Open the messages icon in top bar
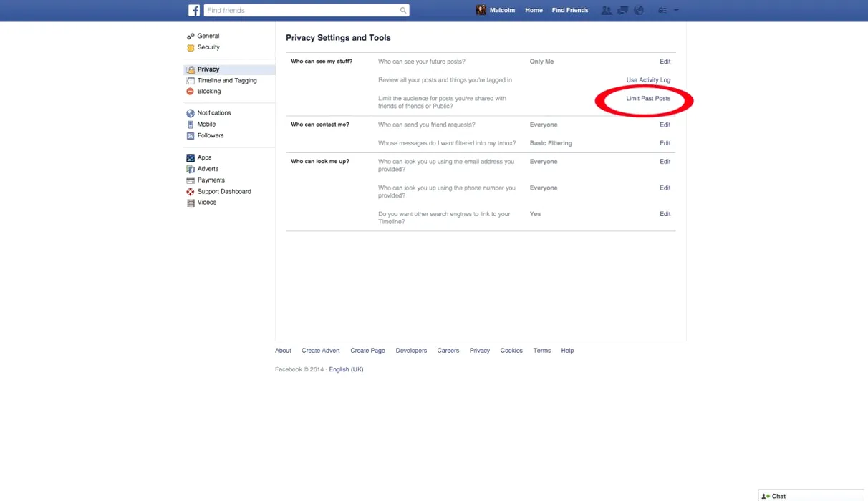The image size is (868, 501). click(x=622, y=10)
